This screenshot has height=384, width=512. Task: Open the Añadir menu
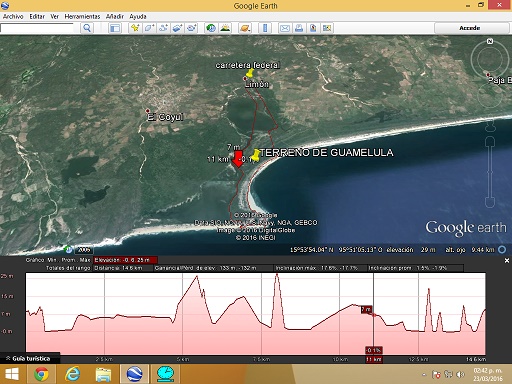[115, 16]
